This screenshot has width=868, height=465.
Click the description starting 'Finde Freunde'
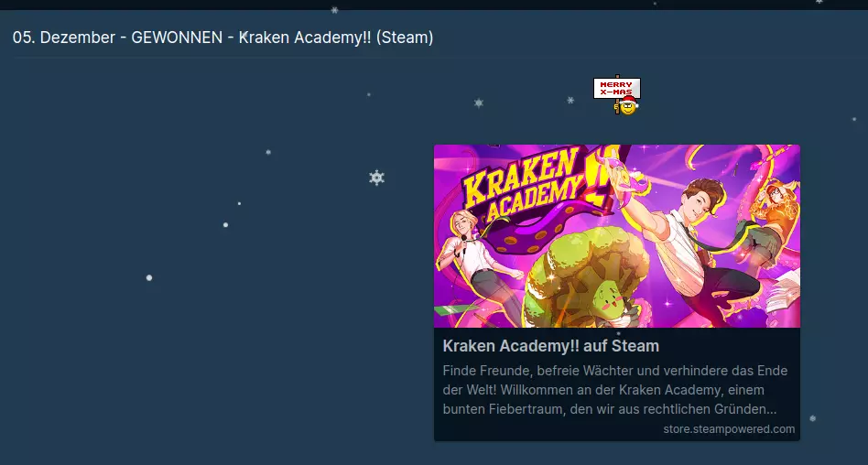pyautogui.click(x=615, y=390)
